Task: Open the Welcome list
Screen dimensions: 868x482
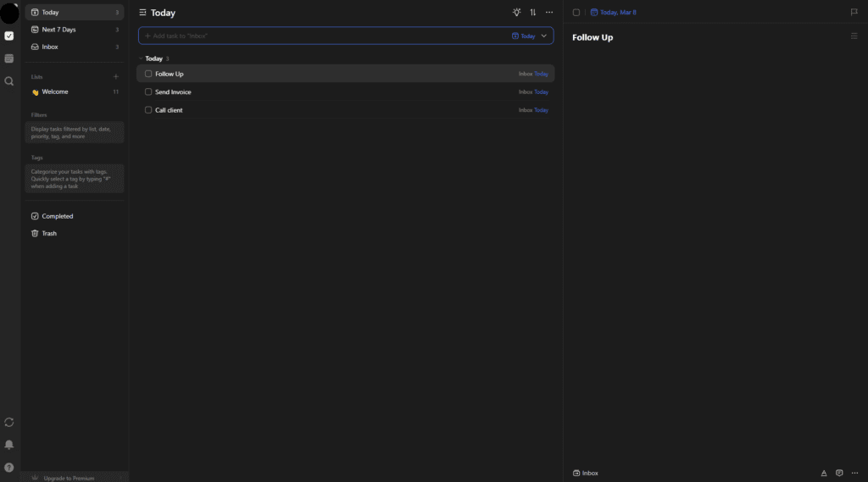Action: (x=75, y=91)
